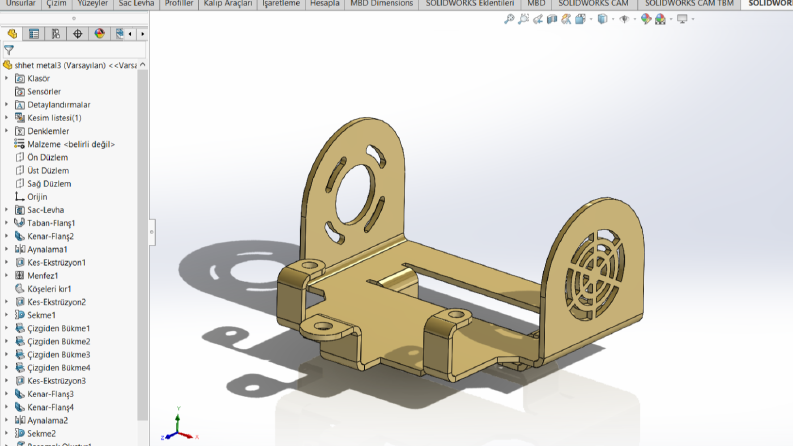Select Orijin in feature tree

[37, 197]
